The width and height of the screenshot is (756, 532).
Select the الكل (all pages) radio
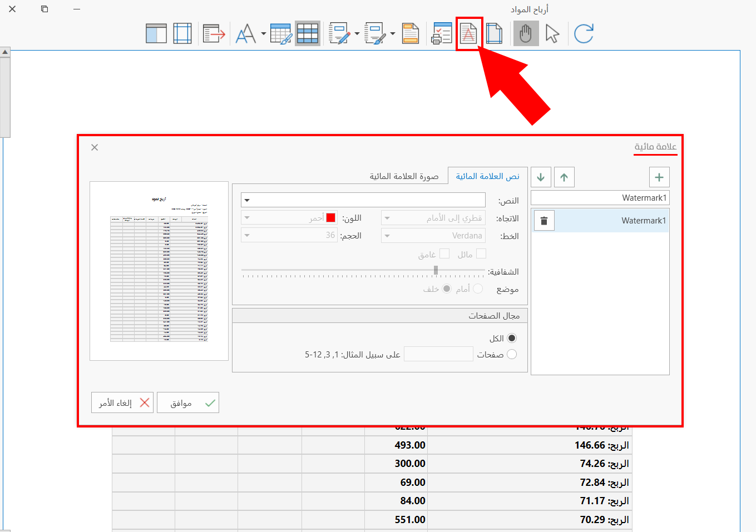[x=512, y=338]
